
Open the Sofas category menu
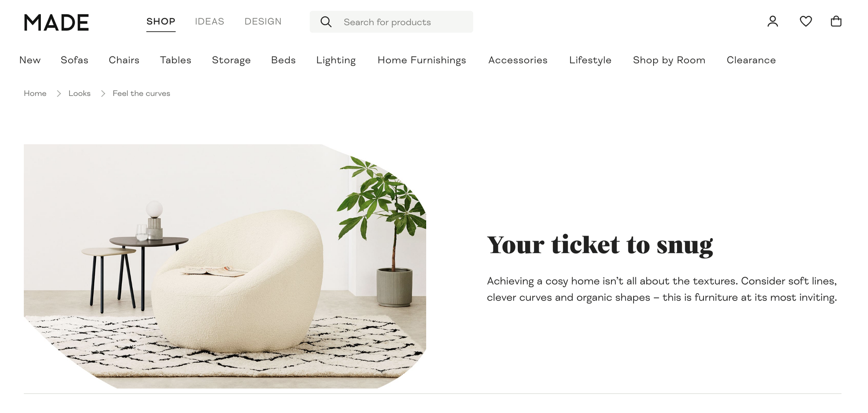(75, 60)
